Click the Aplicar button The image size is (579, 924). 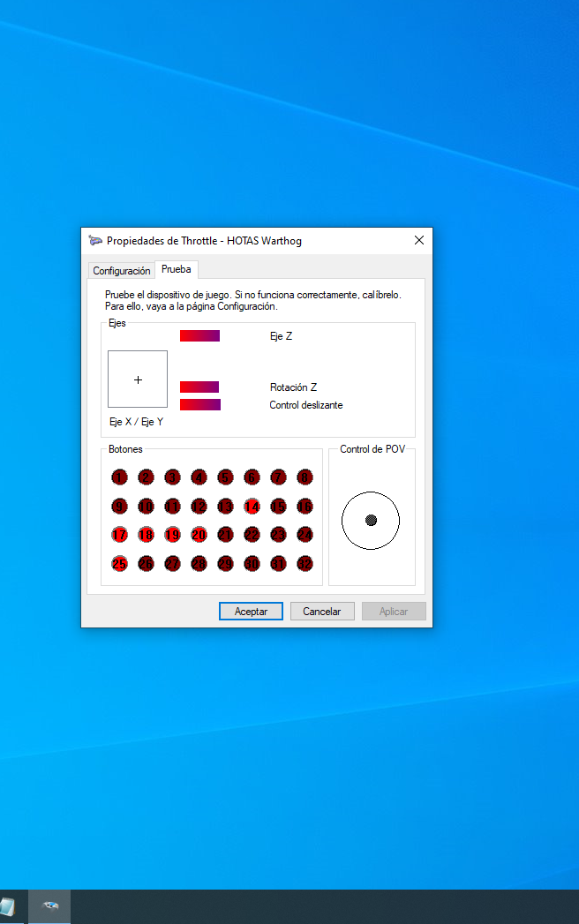click(394, 611)
